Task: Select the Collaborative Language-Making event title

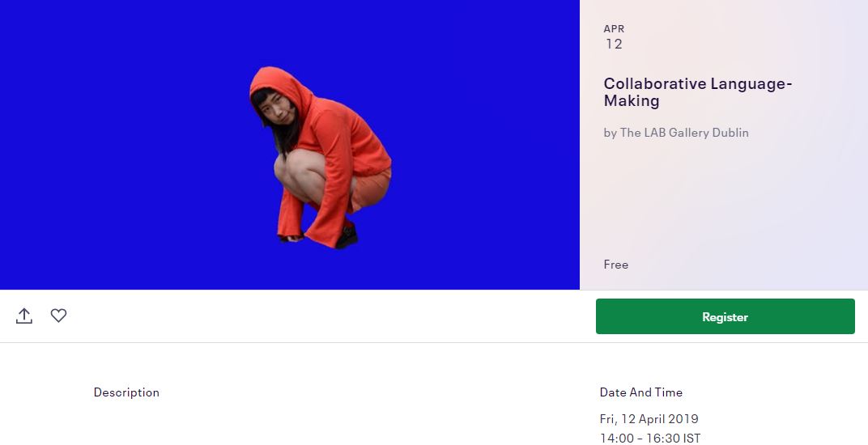Action: 698,92
